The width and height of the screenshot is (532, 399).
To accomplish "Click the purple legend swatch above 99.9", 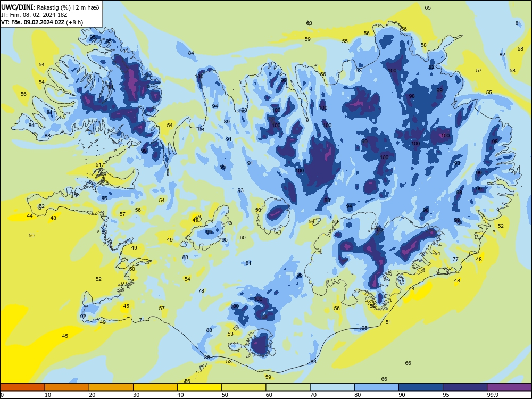I will 509,387.
